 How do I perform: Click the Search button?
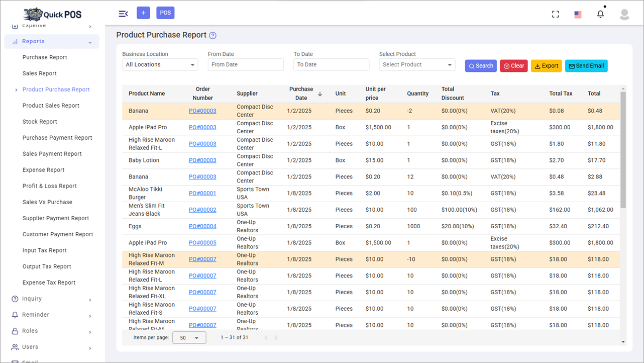tap(480, 65)
